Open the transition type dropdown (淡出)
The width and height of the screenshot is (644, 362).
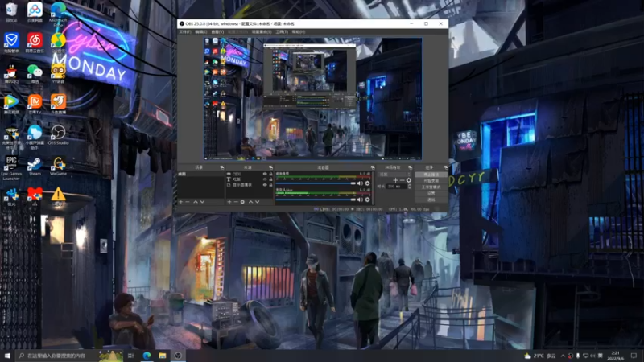pos(394,174)
